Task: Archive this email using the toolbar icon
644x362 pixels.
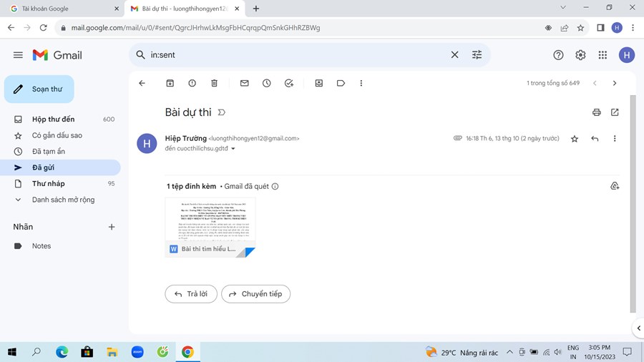Action: [x=170, y=83]
